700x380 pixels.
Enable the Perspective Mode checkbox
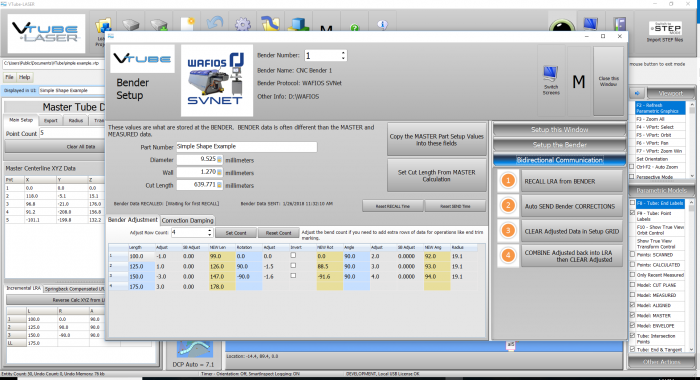pos(632,177)
